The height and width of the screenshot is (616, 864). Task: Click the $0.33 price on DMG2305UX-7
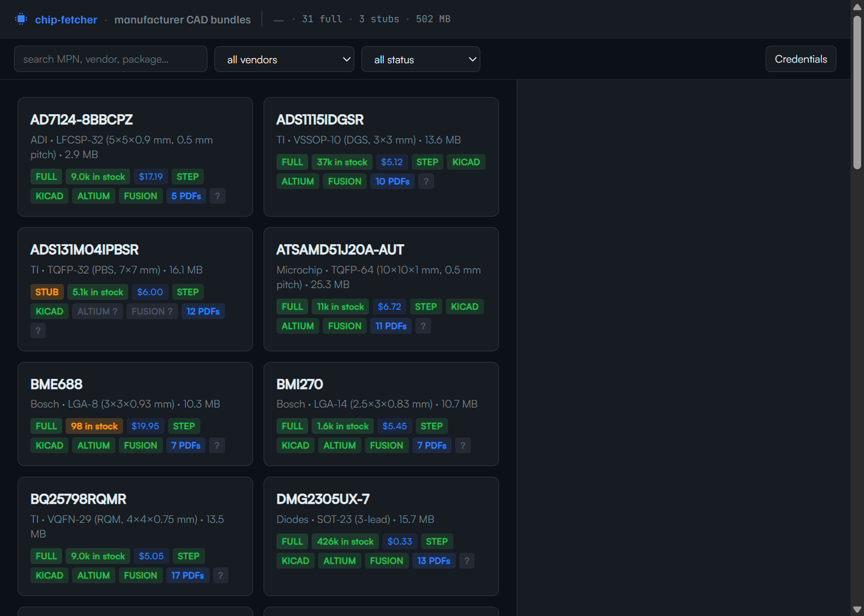[399, 542]
